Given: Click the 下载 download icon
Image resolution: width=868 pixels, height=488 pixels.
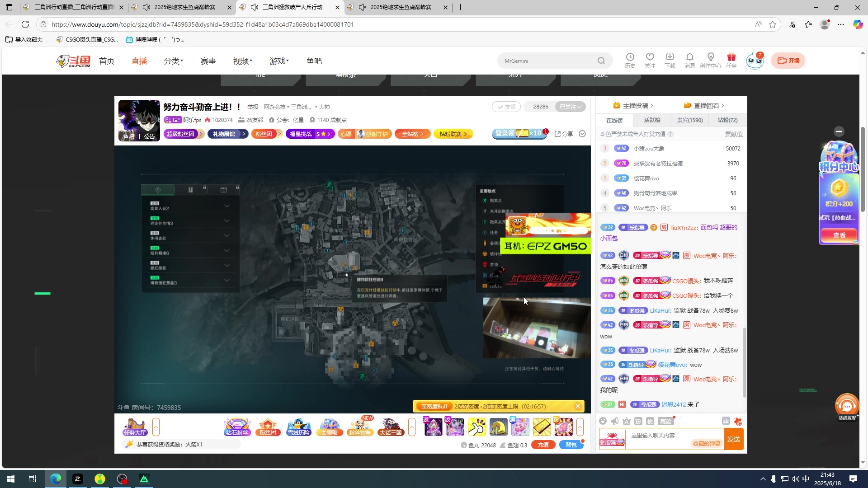Looking at the screenshot, I should pos(670,60).
